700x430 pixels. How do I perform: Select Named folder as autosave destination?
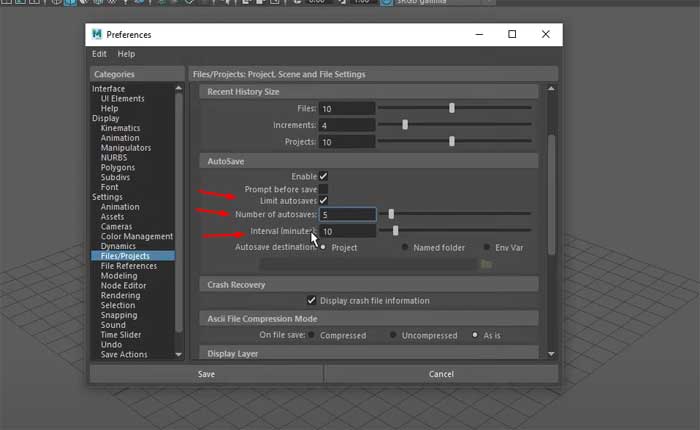click(x=405, y=247)
